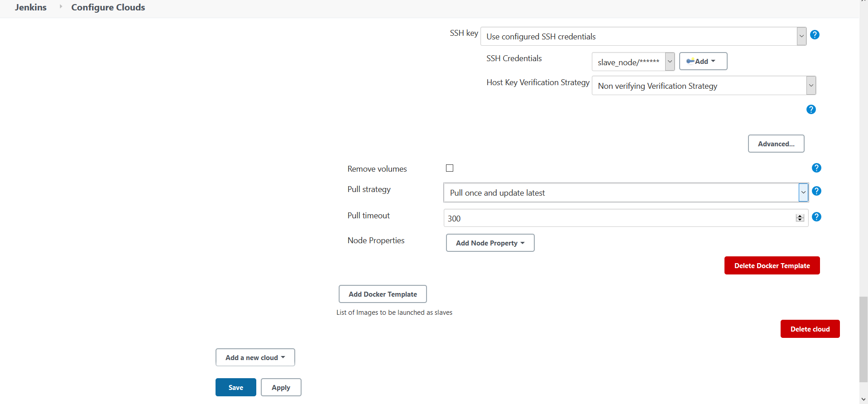Open help for Pull strategy
Screen dimensions: 868x404
coord(816,191)
